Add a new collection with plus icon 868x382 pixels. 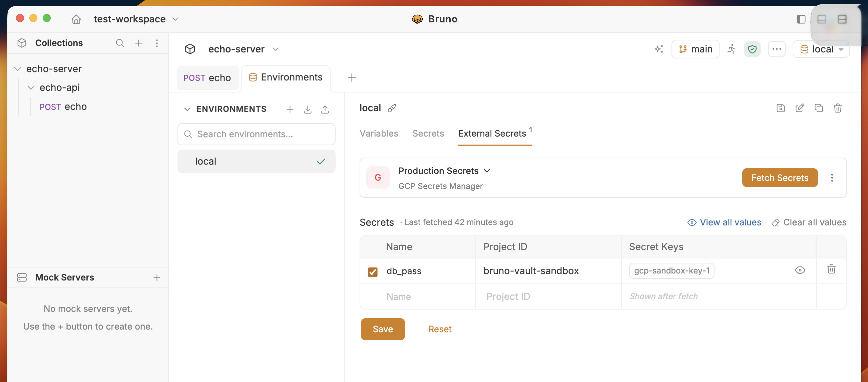pyautogui.click(x=138, y=43)
